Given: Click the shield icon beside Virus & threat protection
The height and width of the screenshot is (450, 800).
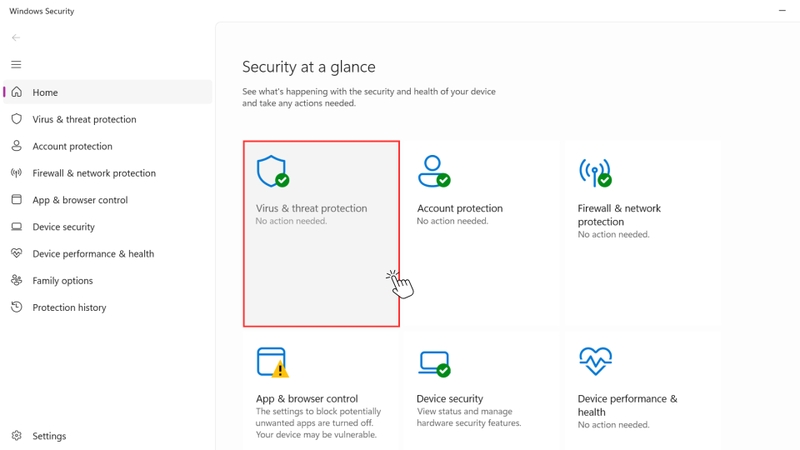Looking at the screenshot, I should point(17,119).
